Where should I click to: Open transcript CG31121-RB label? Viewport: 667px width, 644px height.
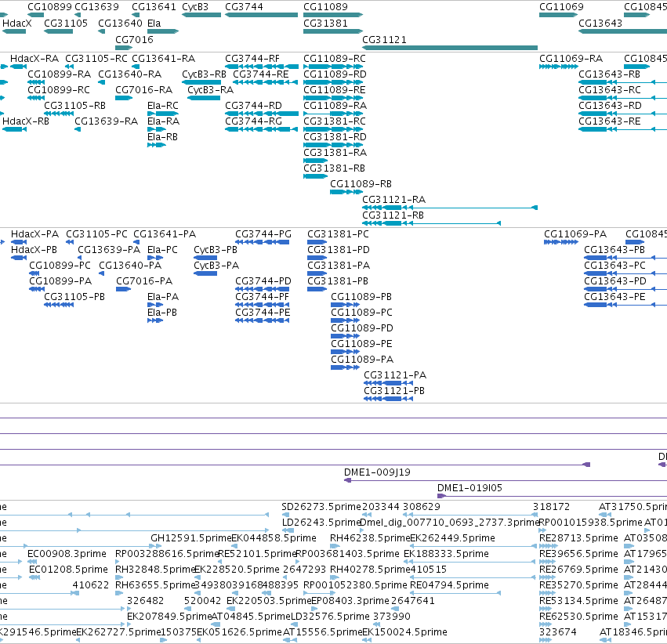(x=393, y=215)
